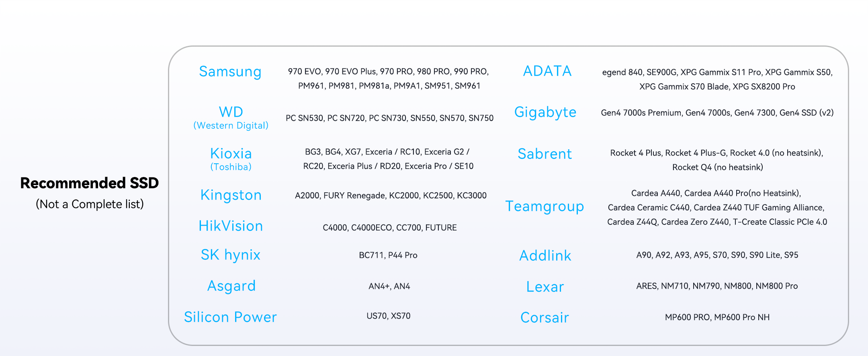
Task: Click the Asgard brand label
Action: (231, 286)
